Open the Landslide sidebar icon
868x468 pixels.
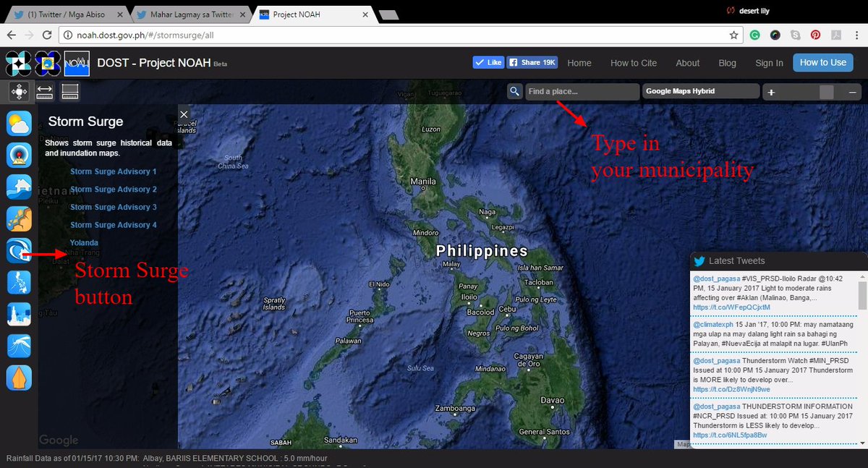tap(19, 218)
